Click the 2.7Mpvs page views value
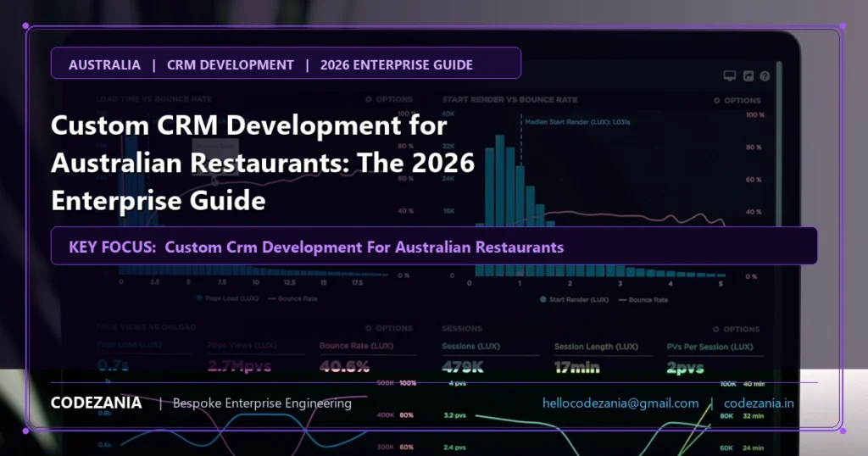 coord(240,366)
